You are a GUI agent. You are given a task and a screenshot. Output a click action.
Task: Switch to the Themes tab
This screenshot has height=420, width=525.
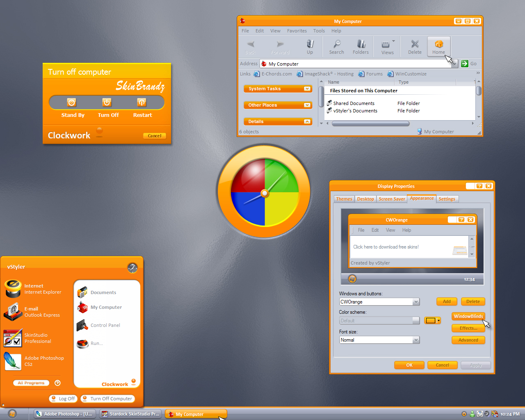344,199
